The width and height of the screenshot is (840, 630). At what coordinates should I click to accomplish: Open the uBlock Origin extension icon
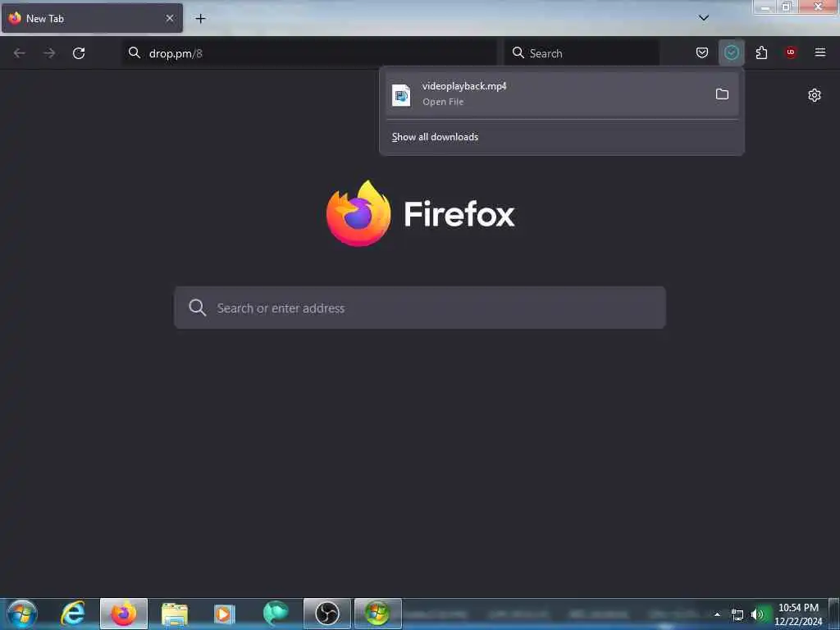click(791, 52)
